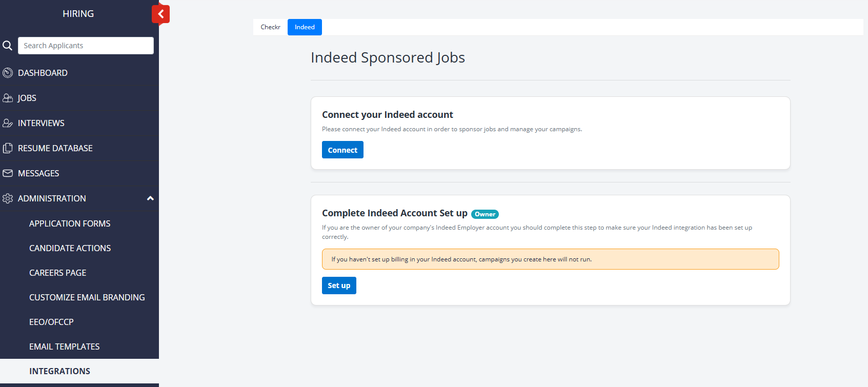
Task: Go to Candidate Actions page
Action: coord(70,248)
